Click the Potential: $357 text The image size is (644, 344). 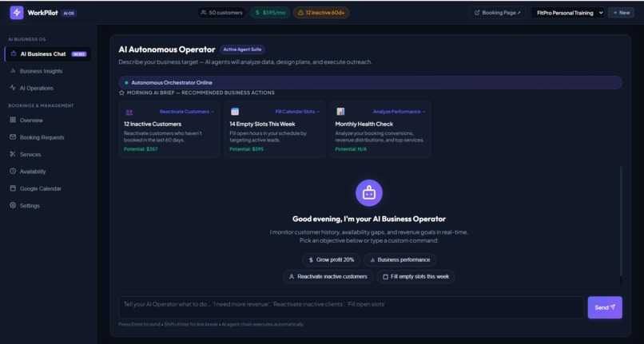(x=141, y=149)
